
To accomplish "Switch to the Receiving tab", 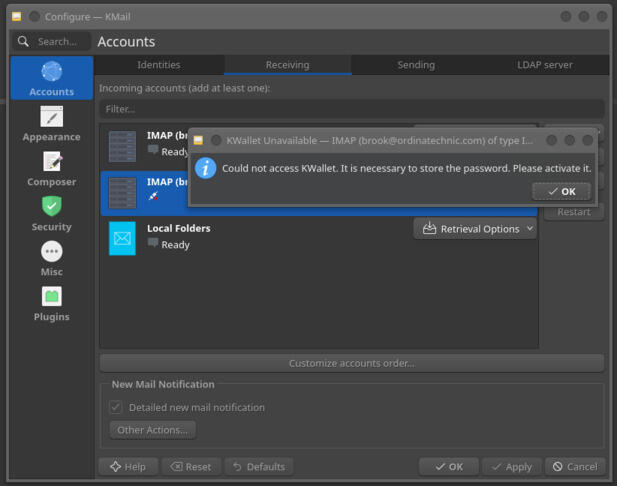I will coord(288,65).
